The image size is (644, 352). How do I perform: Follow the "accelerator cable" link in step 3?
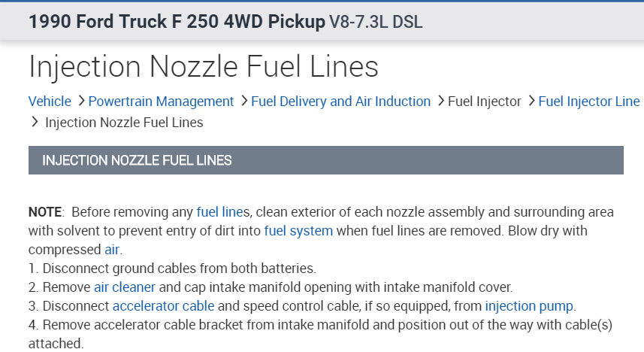point(163,306)
